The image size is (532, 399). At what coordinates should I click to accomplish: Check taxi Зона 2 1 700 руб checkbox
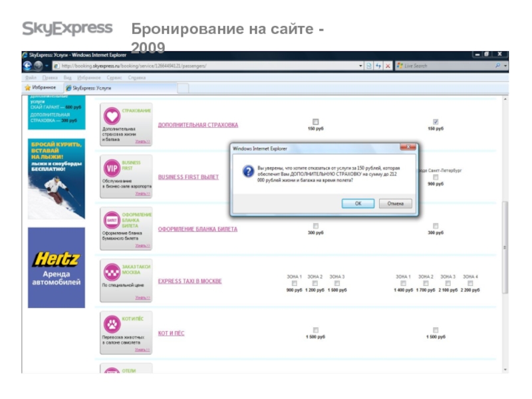[x=426, y=283]
